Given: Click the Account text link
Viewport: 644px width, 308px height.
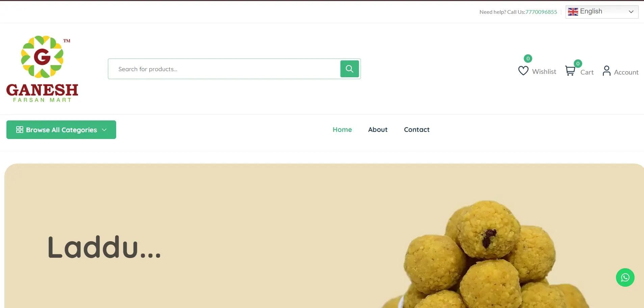Looking at the screenshot, I should tap(626, 72).
